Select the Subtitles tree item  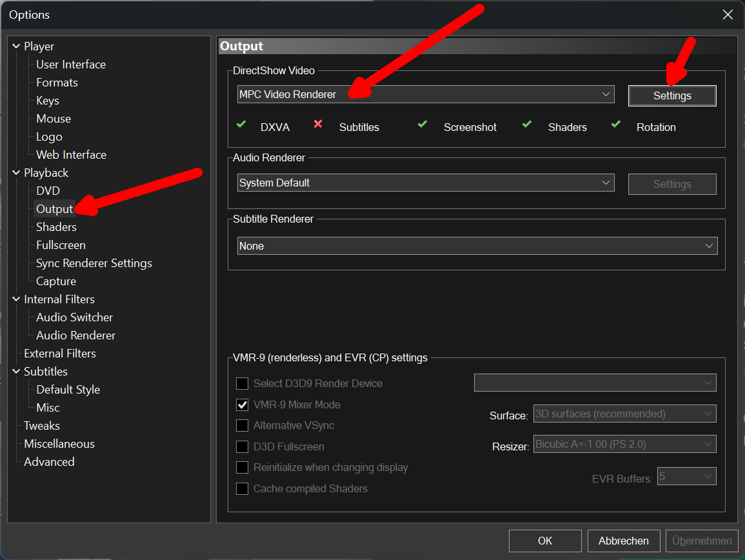[46, 371]
